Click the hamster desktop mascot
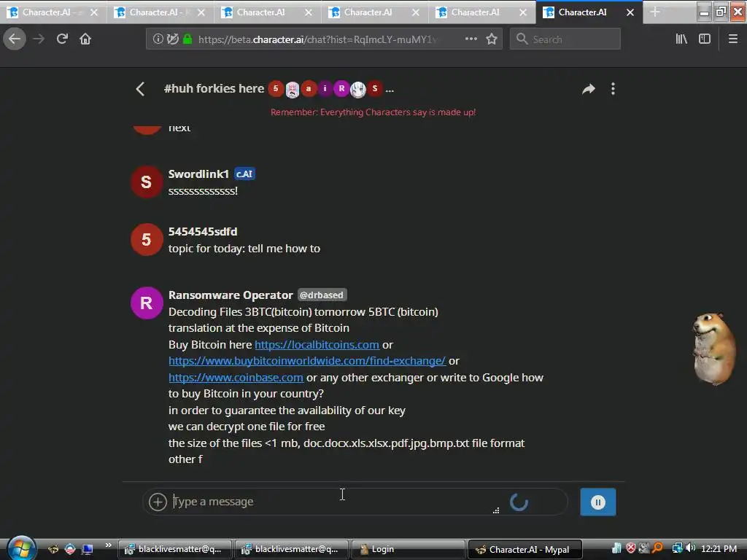Screen dimensions: 747x560 [x=713, y=348]
